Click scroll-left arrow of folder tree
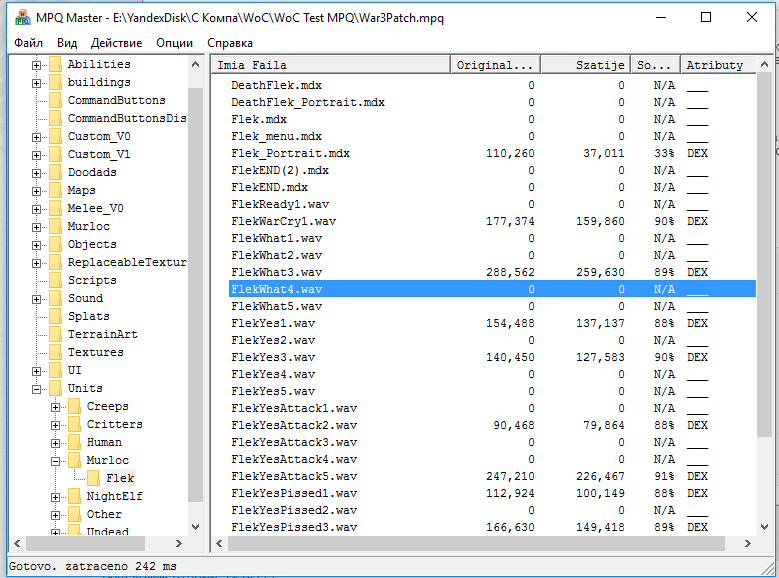The height and width of the screenshot is (578, 779). tap(17, 544)
